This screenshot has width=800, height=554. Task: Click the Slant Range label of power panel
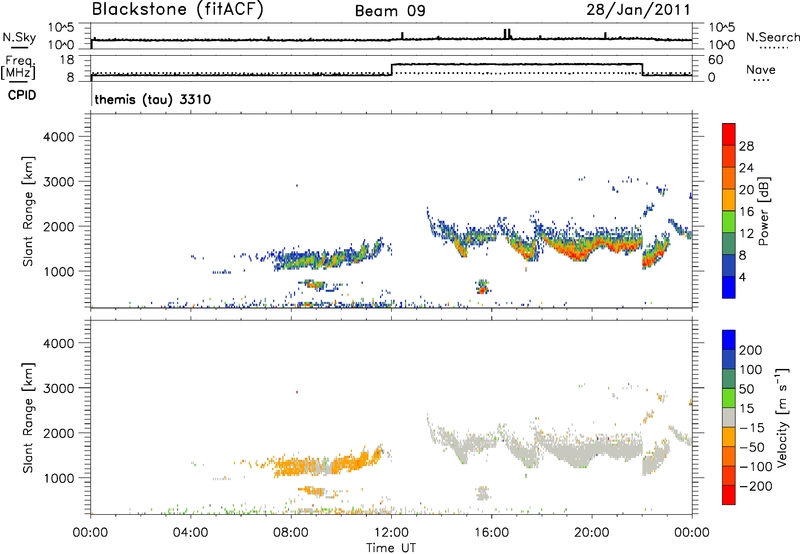pyautogui.click(x=28, y=211)
